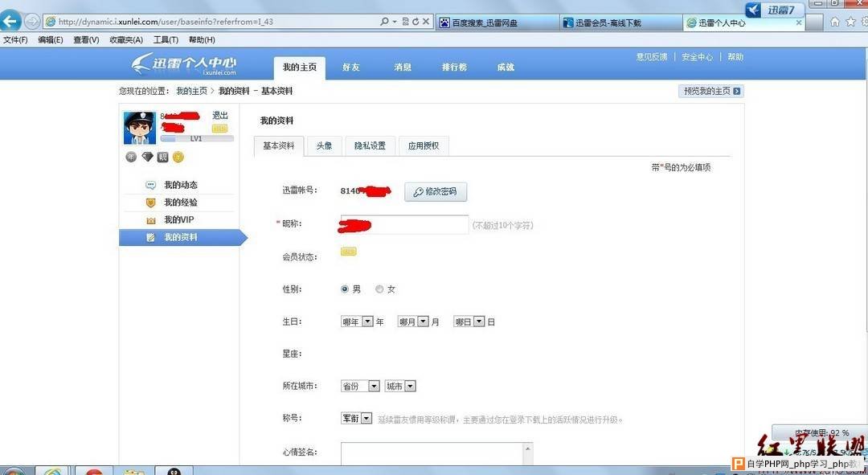Click the 退出 logout link
868x475 pixels.
point(220,115)
